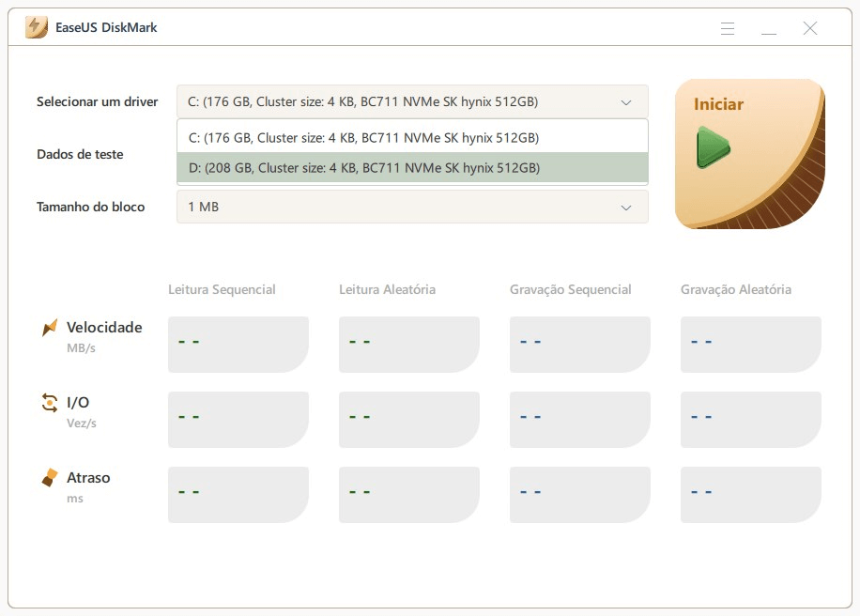Collapse drive list using its chevron arrow
This screenshot has width=860, height=616.
pos(626,102)
